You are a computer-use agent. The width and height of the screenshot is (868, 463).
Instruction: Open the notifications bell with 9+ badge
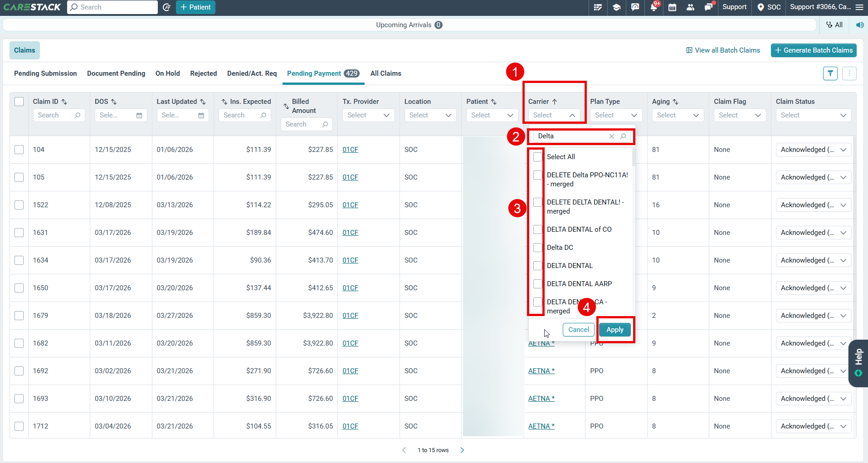[654, 7]
